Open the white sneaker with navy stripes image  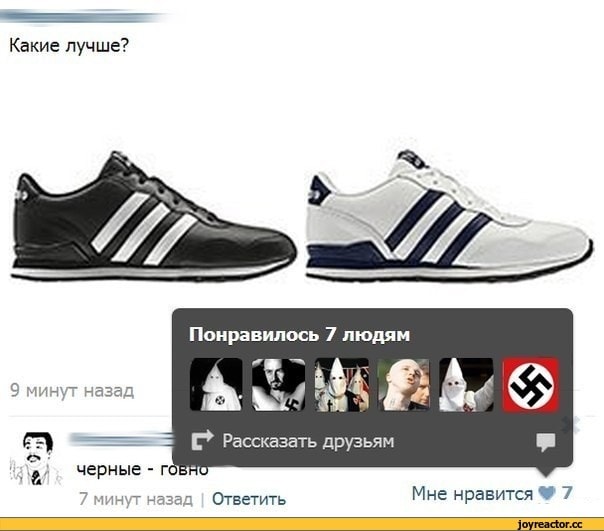click(x=450, y=216)
